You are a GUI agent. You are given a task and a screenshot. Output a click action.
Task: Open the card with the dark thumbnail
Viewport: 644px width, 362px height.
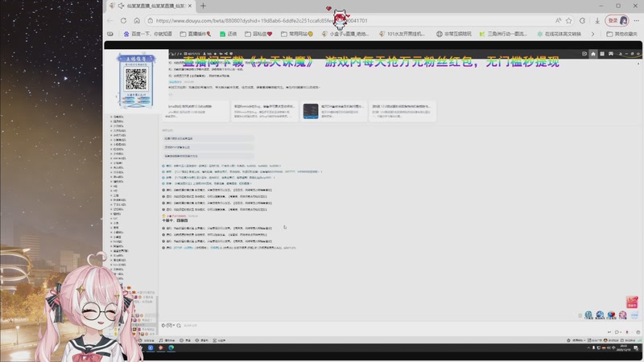333,111
